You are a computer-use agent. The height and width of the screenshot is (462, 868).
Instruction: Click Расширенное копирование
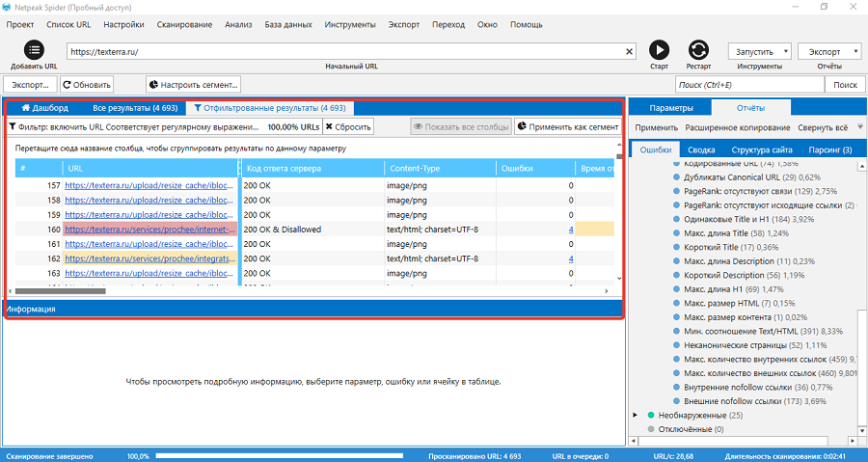[738, 127]
